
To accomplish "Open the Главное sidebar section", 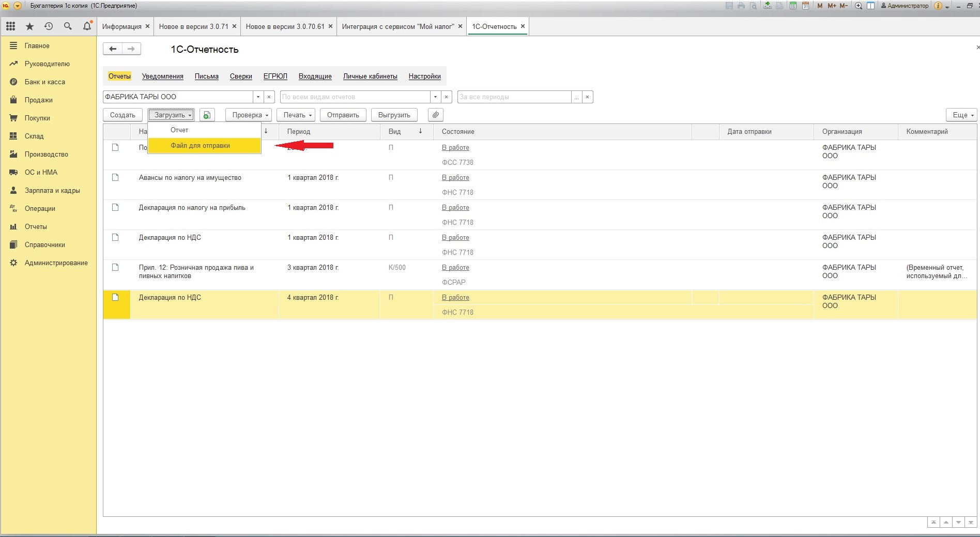I will [x=48, y=45].
